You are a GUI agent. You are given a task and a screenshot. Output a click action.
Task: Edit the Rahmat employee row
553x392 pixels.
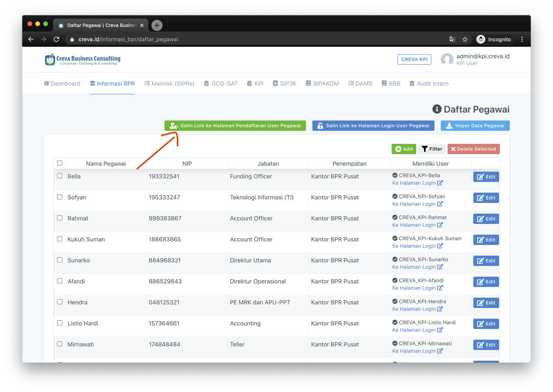[x=486, y=219]
